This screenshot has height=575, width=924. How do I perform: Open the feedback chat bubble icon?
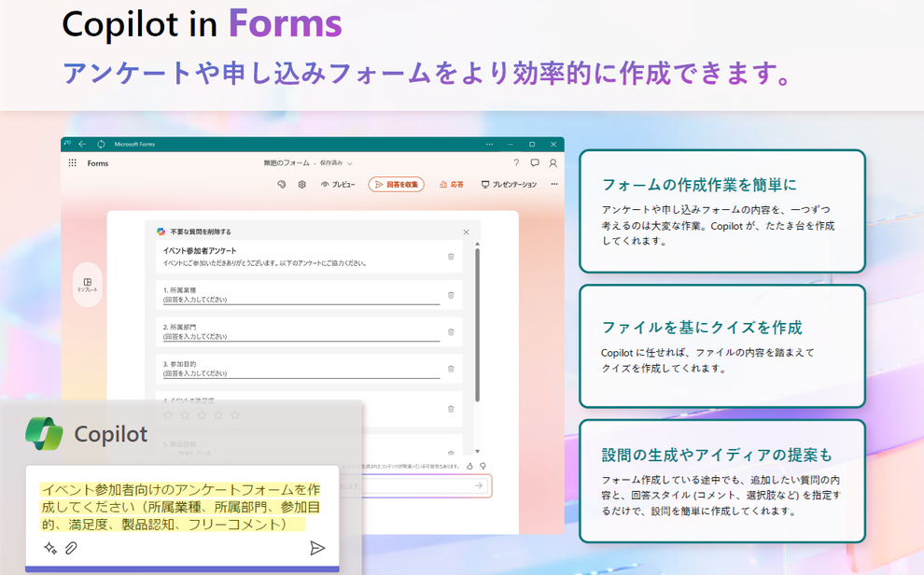[x=535, y=163]
